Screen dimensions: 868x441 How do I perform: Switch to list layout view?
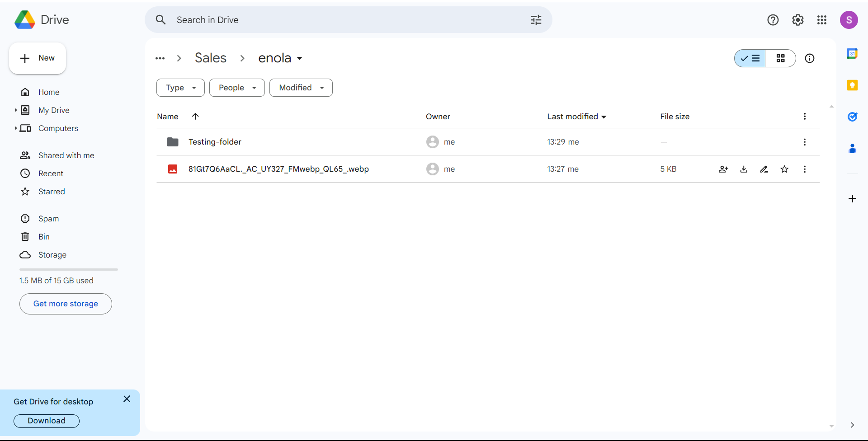point(750,58)
